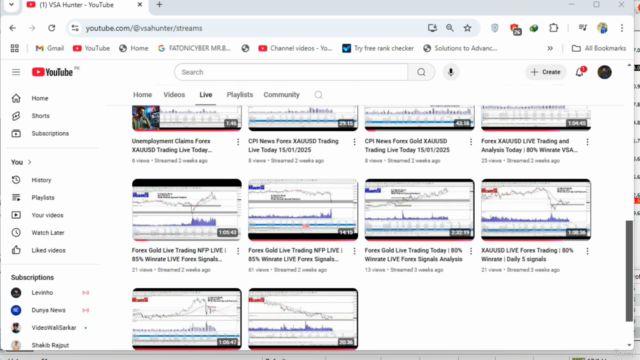Play the 1:05:47 duration video thumbnail
Viewport: 640px width, 360px height.
coord(187,319)
